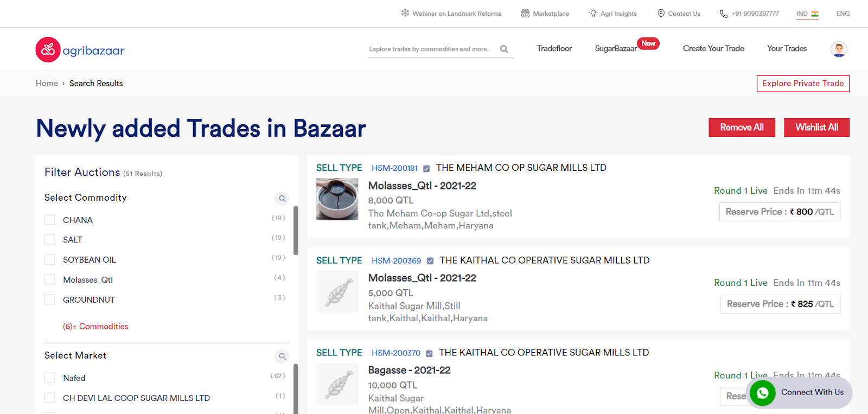This screenshot has height=414, width=868.
Task: Select the GROUNDNUT commodity checkbox
Action: coord(50,300)
